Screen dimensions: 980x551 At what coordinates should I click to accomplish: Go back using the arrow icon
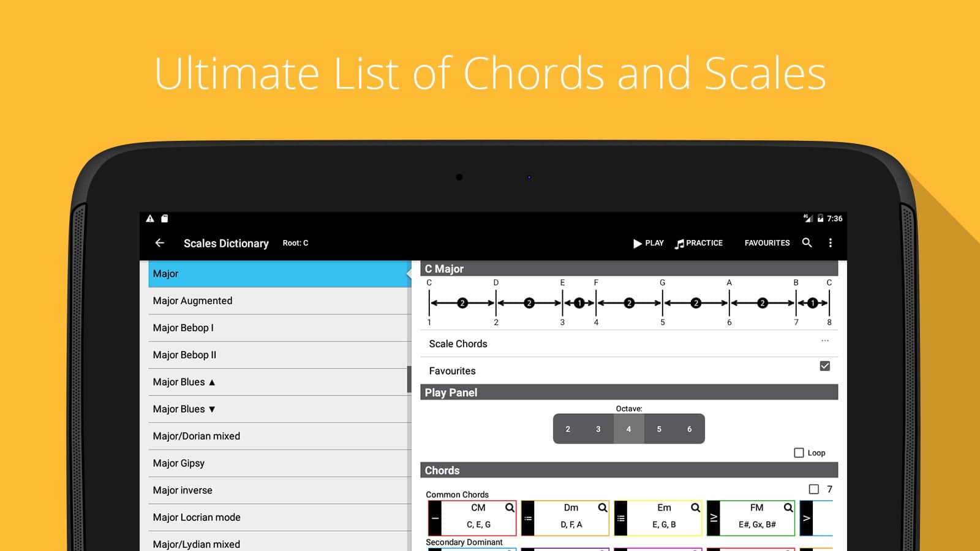(160, 243)
